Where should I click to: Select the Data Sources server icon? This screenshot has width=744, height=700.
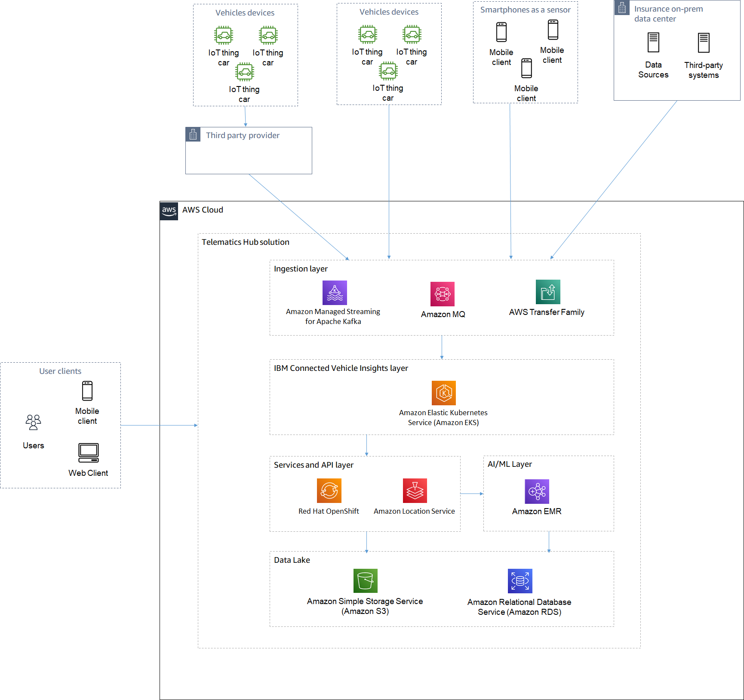653,42
